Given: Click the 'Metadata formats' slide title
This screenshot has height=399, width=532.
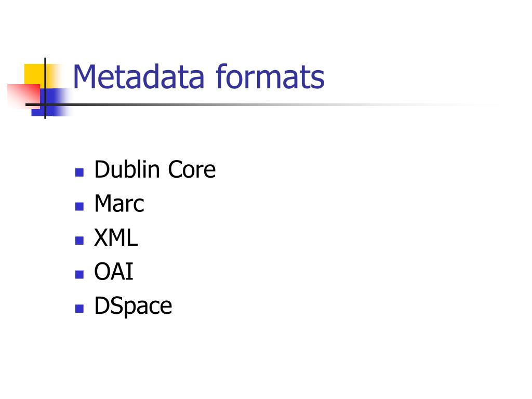Looking at the screenshot, I should click(x=199, y=77).
